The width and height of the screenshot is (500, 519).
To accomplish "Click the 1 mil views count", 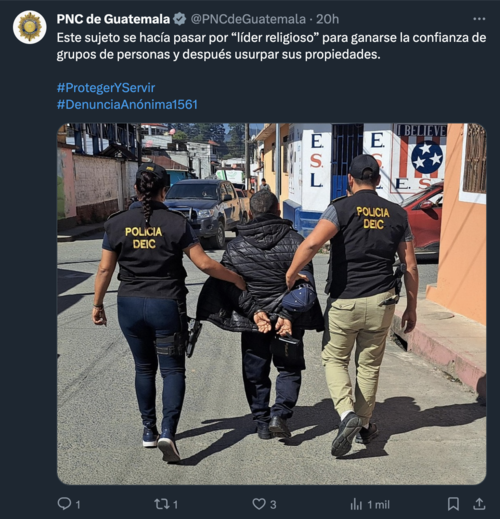I will click(x=379, y=505).
